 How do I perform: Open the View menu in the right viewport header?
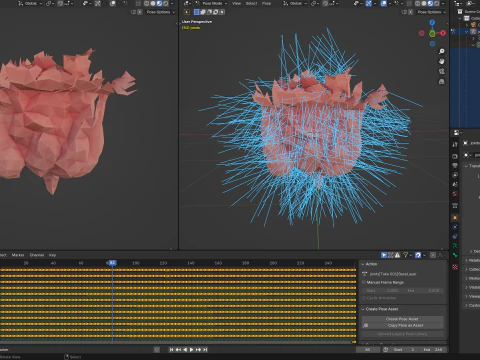(236, 3)
